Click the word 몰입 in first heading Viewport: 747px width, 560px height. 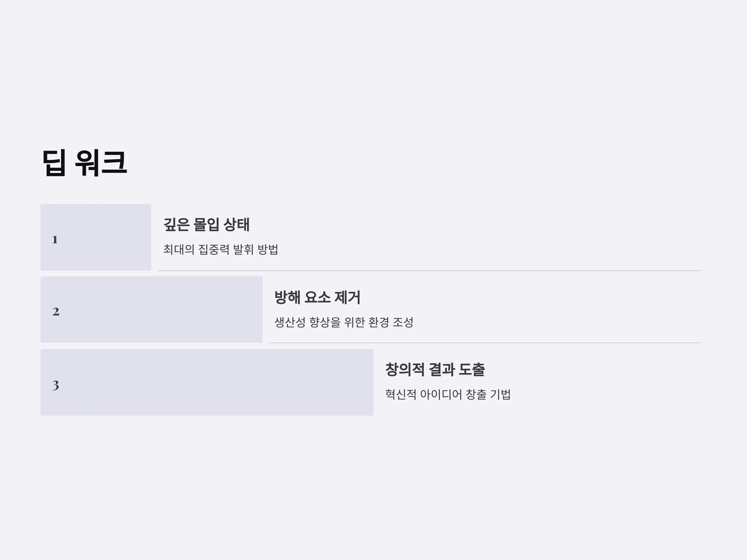point(206,225)
